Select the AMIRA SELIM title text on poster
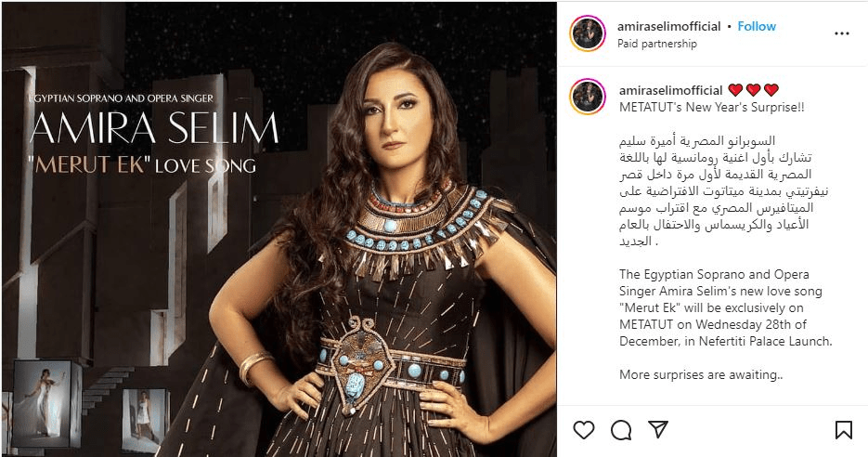Screen dimensions: 868x457 [x=154, y=129]
